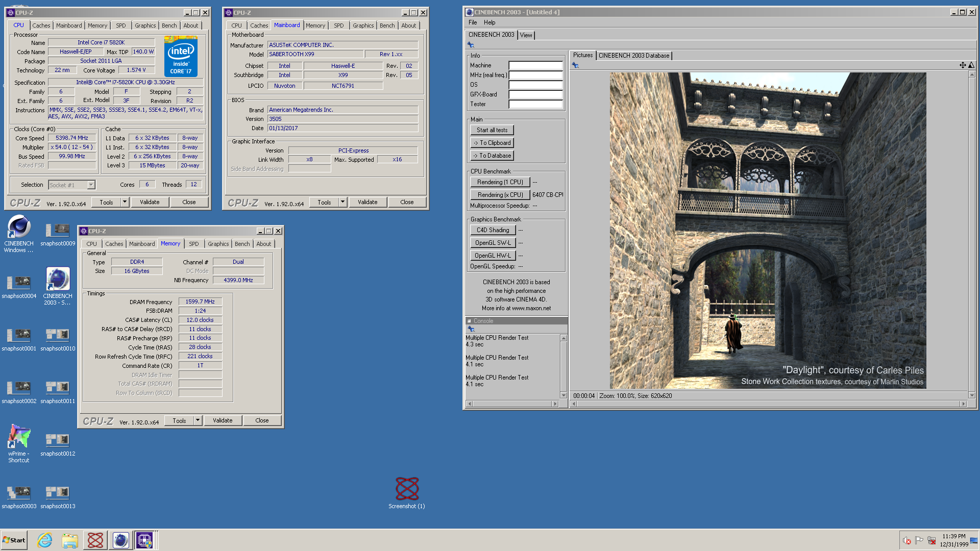980x551 pixels.
Task: Click Tools button in CPU-Z CPU window
Action: pos(106,202)
